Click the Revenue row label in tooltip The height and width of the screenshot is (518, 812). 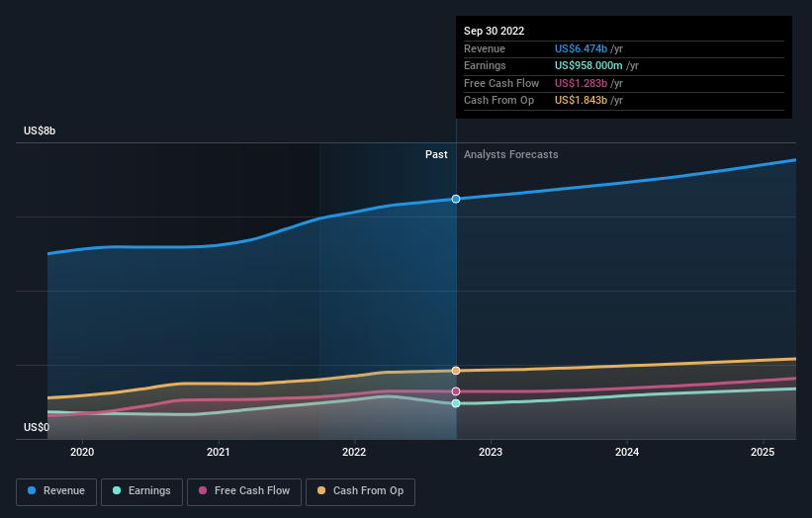[485, 48]
